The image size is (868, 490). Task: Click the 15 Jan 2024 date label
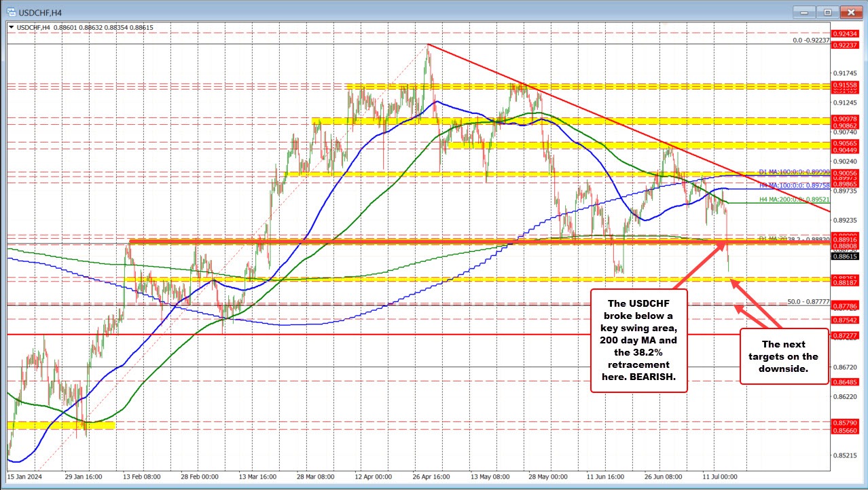tap(25, 478)
